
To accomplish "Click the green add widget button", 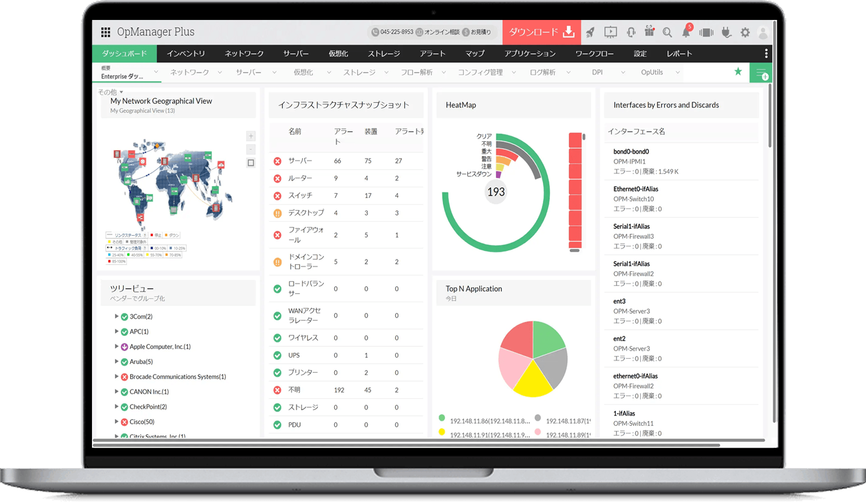I will point(761,73).
